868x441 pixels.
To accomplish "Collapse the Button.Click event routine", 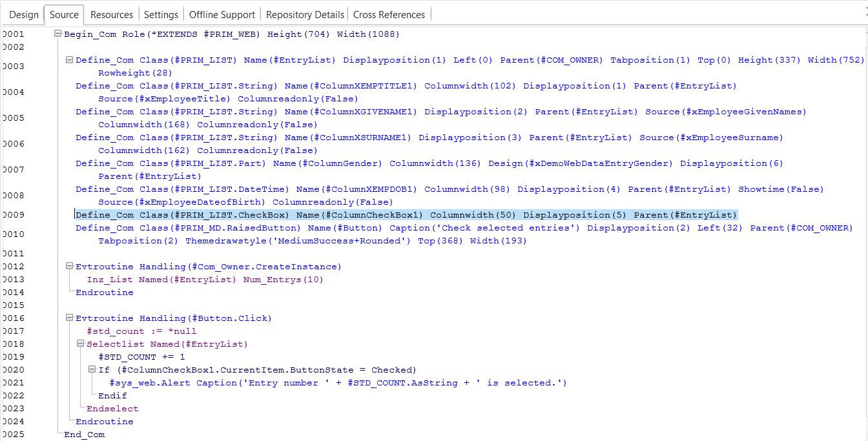I will pyautogui.click(x=69, y=318).
